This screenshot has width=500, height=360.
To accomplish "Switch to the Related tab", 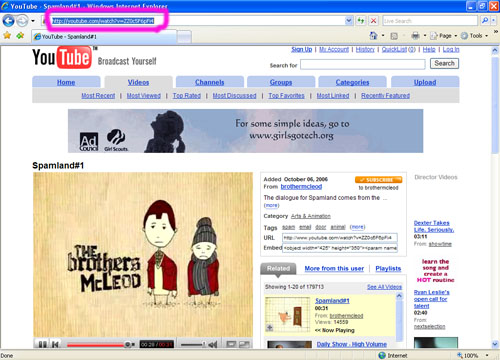I will [278, 269].
